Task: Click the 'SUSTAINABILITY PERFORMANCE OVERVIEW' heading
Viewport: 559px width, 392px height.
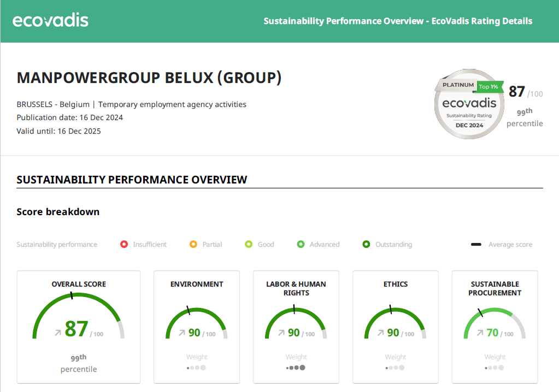Action: pyautogui.click(x=132, y=180)
